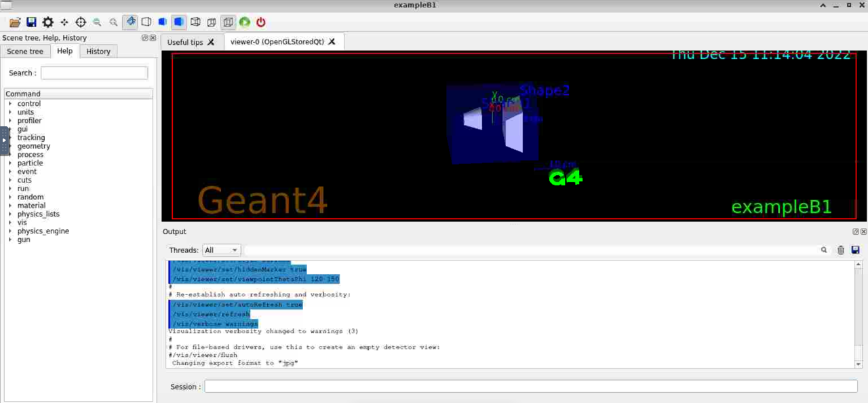Select the Pick crosshair tool
The height and width of the screenshot is (403, 868).
coord(81,22)
